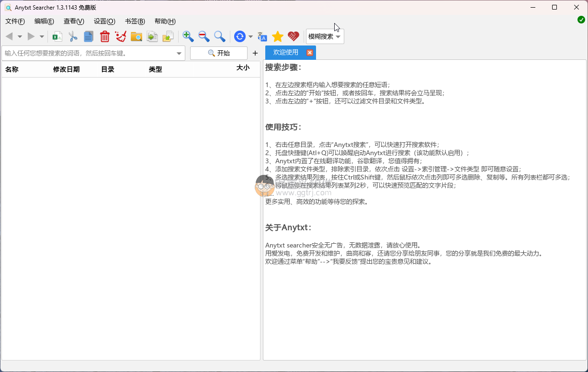Click the line starting 在左边搜索框内输入
Image resolution: width=588 pixels, height=372 pixels.
(x=328, y=85)
